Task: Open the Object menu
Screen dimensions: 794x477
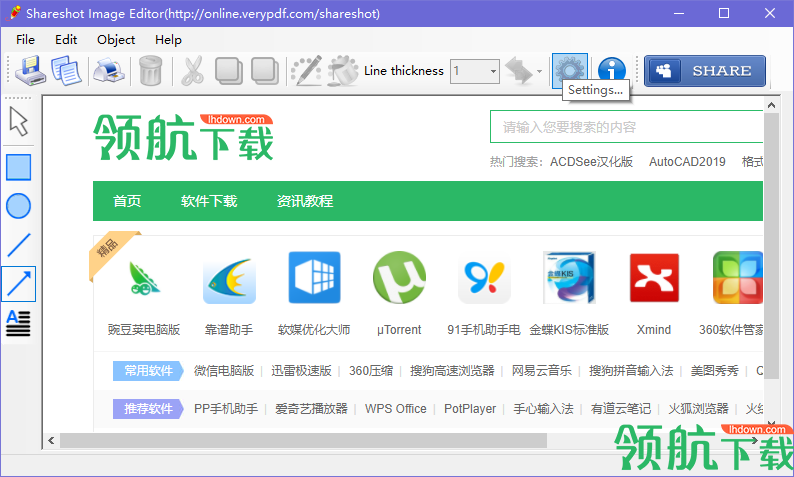Action: click(116, 39)
